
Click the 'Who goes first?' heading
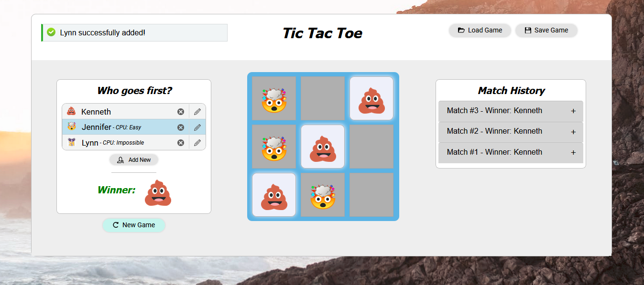tap(134, 90)
